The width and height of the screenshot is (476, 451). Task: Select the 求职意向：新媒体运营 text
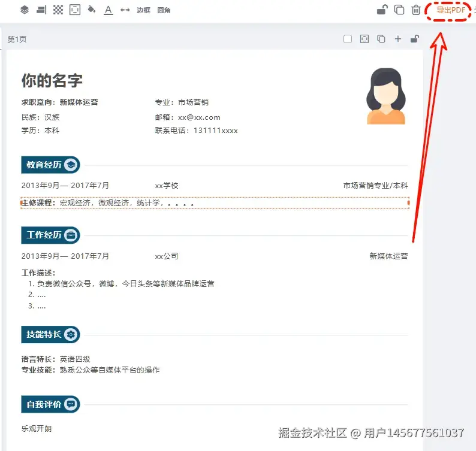click(x=59, y=102)
